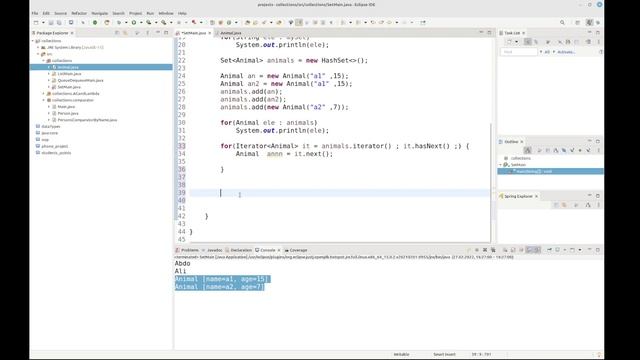
Task: Open the New file dropdown arrow
Action: point(43,22)
